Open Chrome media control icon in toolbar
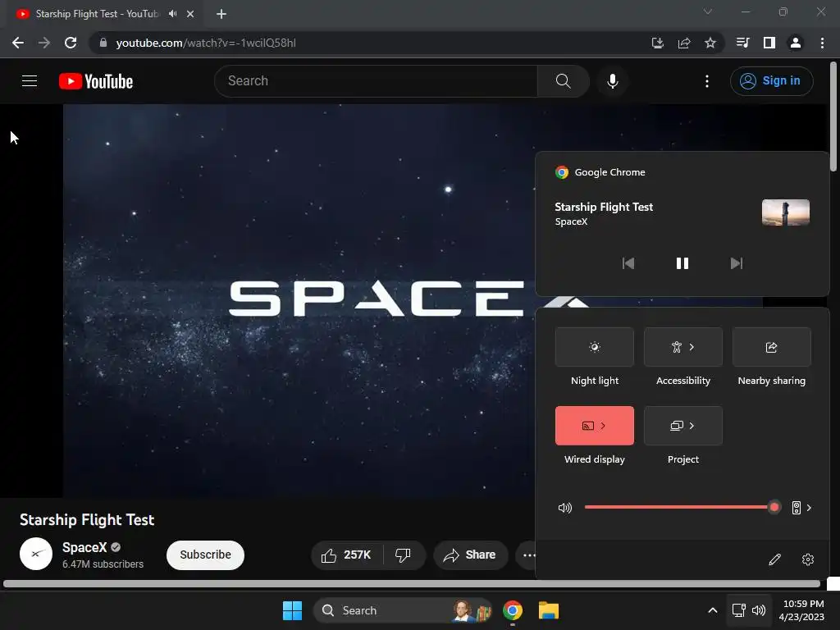 (x=742, y=43)
